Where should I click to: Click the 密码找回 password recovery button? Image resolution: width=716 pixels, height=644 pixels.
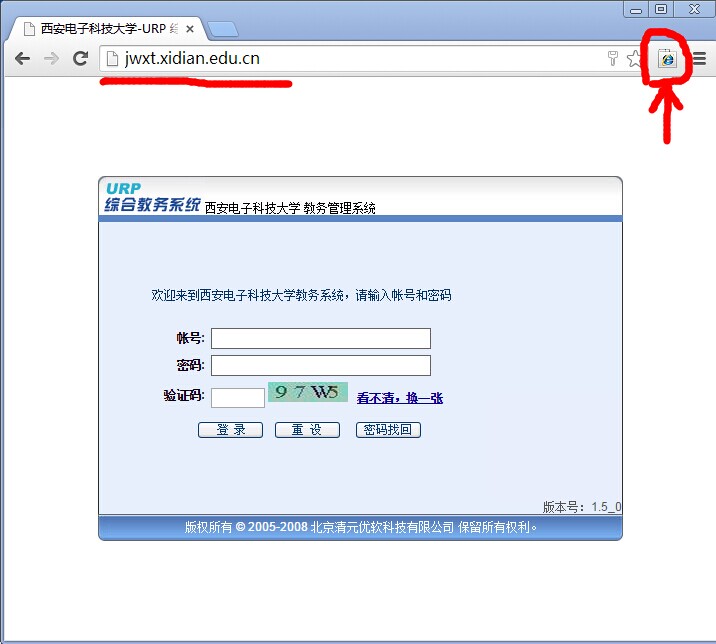pyautogui.click(x=389, y=430)
